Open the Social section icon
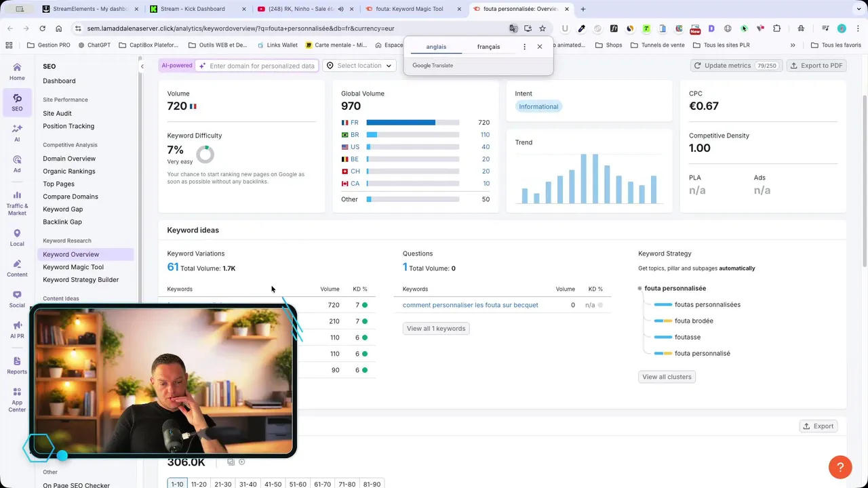This screenshot has width=868, height=488. coord(17,299)
